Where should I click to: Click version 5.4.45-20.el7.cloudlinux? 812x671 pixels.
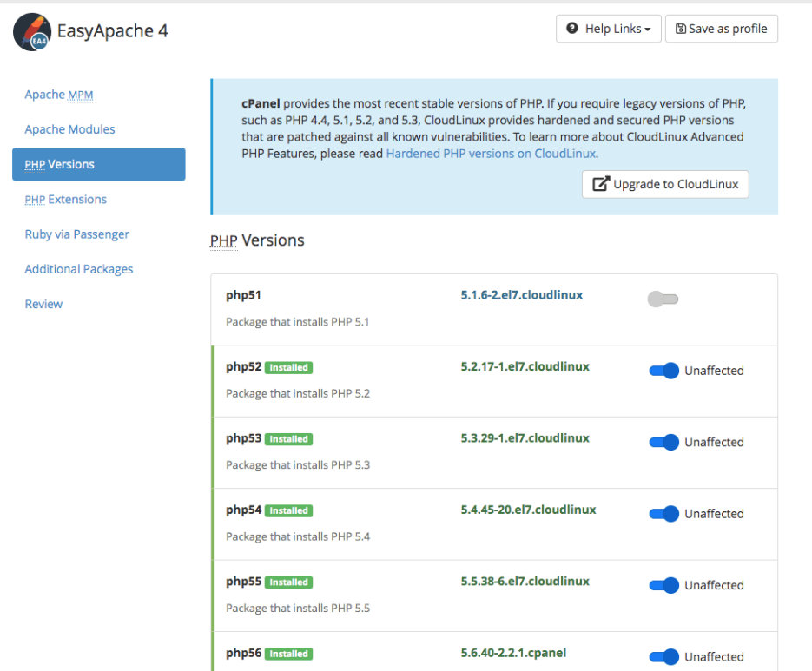pos(528,510)
